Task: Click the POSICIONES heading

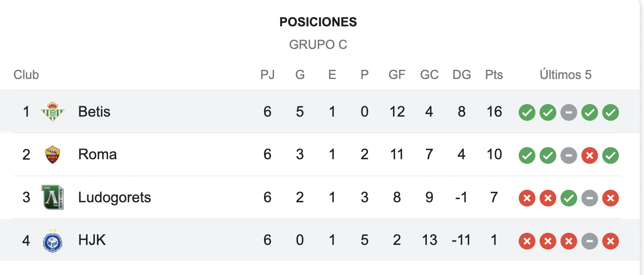Action: point(318,22)
